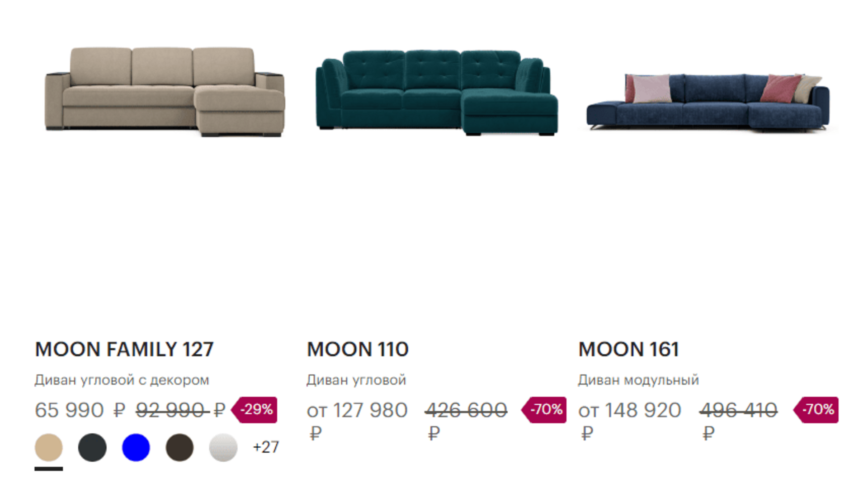Image resolution: width=868 pixels, height=478 pixels.
Task: Select the dark gray color swatch
Action: coord(92,447)
